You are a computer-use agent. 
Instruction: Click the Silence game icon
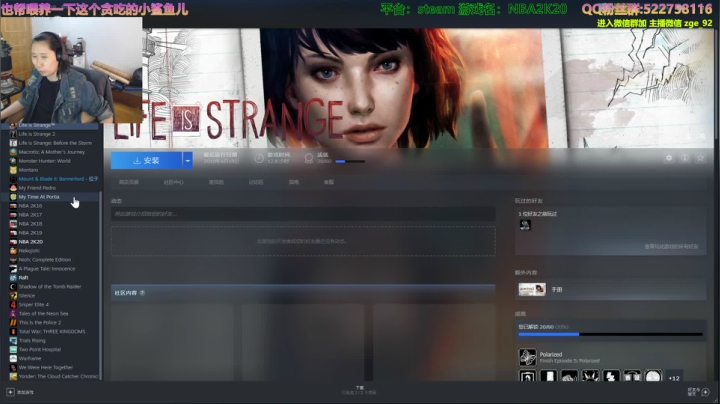(13, 296)
